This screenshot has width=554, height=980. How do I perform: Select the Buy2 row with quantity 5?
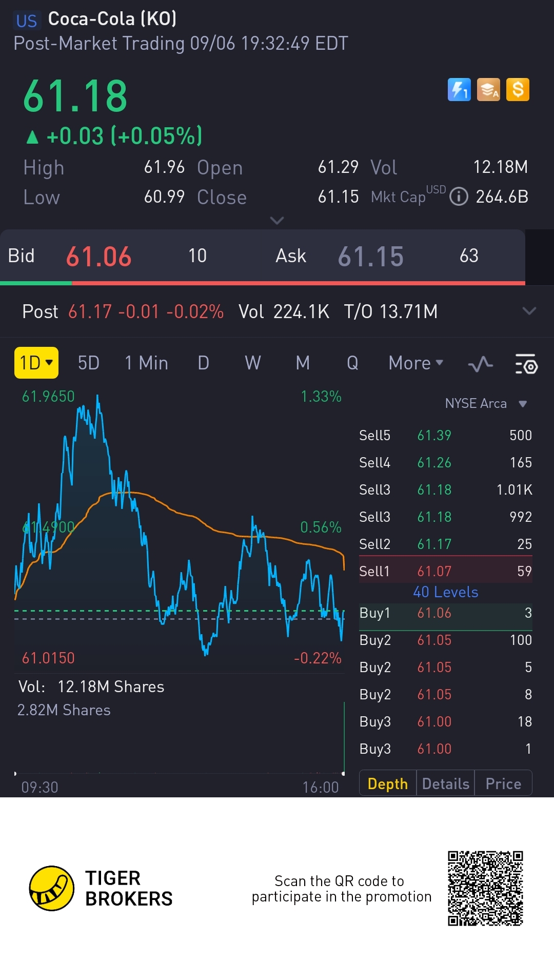[446, 667]
